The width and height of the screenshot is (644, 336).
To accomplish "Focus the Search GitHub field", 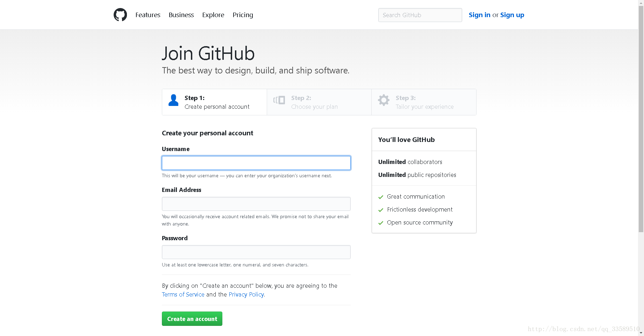I will (x=420, y=15).
